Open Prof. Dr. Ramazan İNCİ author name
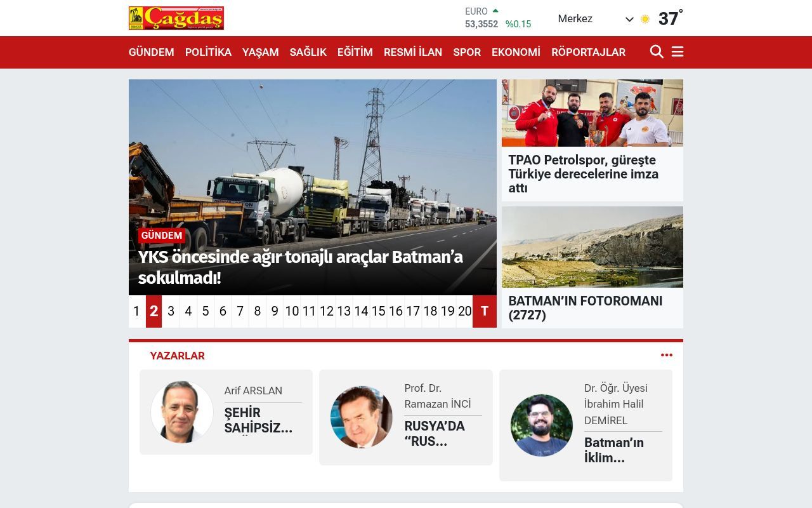 point(438,396)
